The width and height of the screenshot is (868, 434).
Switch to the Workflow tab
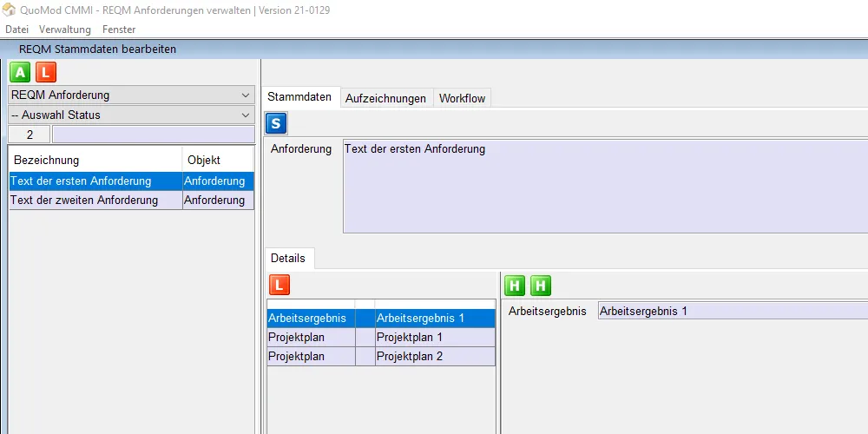pos(462,98)
